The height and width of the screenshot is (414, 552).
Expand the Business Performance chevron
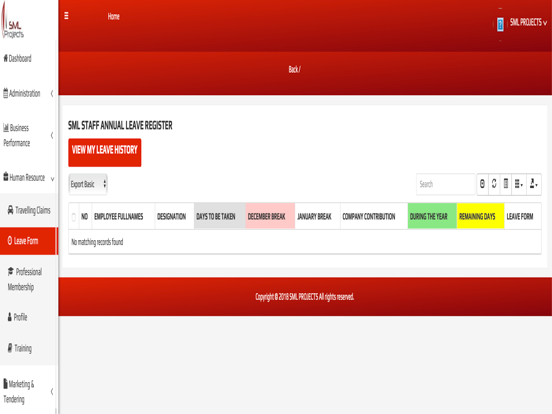[x=52, y=135]
